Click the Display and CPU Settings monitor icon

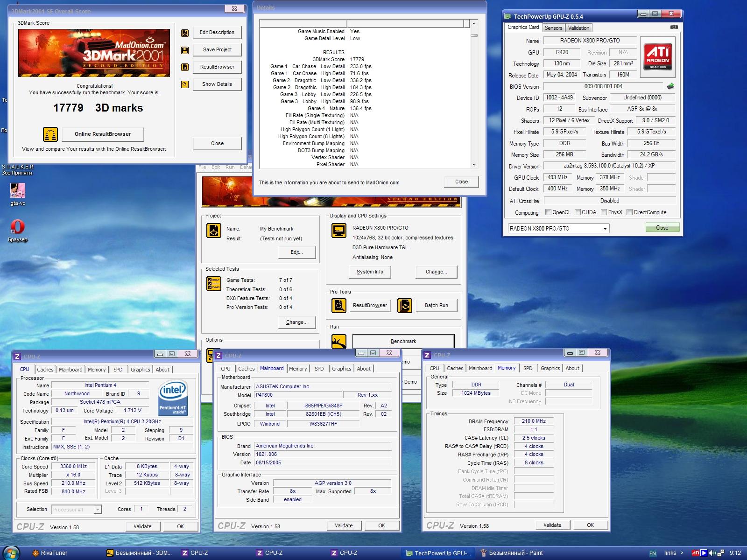[339, 231]
